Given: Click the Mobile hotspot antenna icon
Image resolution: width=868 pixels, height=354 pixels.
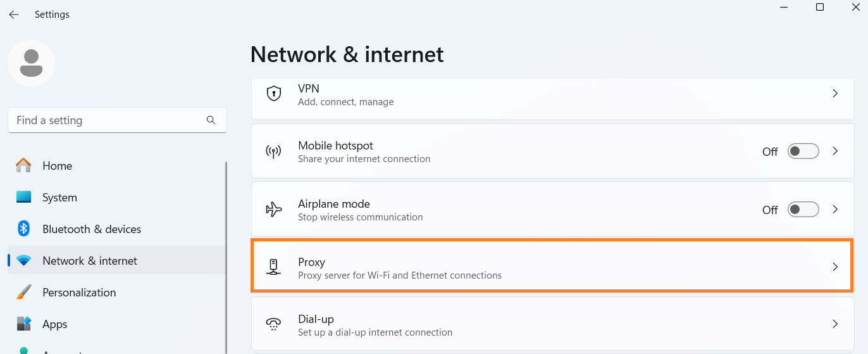Looking at the screenshot, I should (x=273, y=152).
